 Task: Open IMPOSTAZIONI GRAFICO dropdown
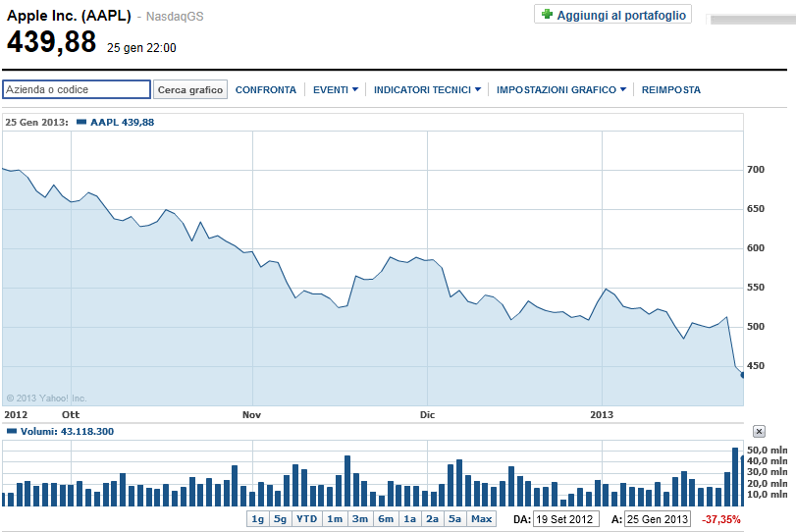click(x=560, y=89)
